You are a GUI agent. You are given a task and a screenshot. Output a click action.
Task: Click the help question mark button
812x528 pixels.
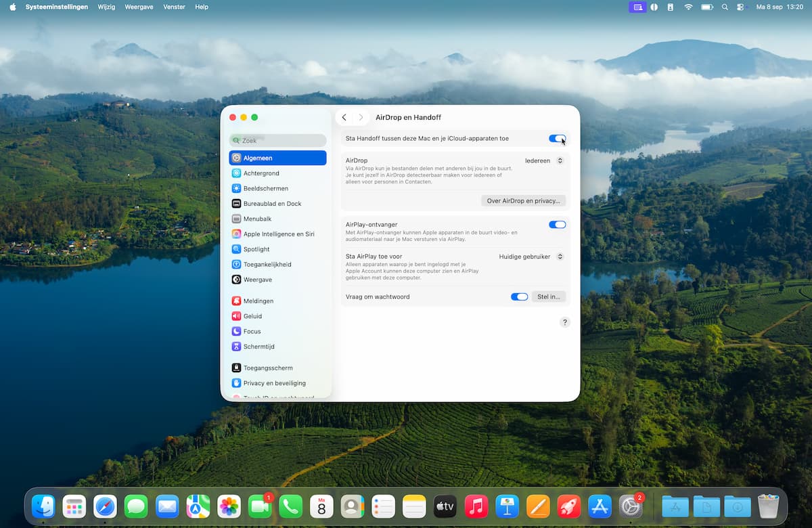(565, 322)
